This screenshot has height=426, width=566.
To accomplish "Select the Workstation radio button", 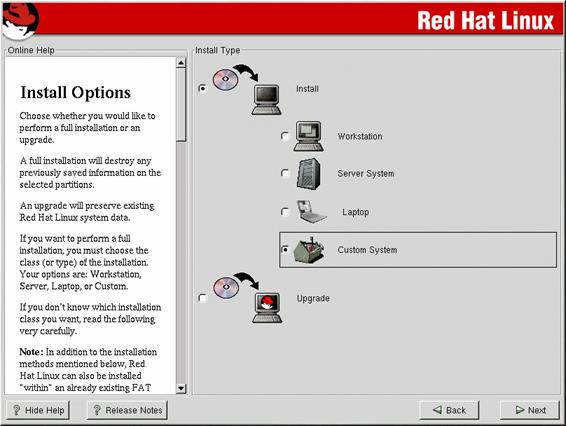I will (x=285, y=136).
